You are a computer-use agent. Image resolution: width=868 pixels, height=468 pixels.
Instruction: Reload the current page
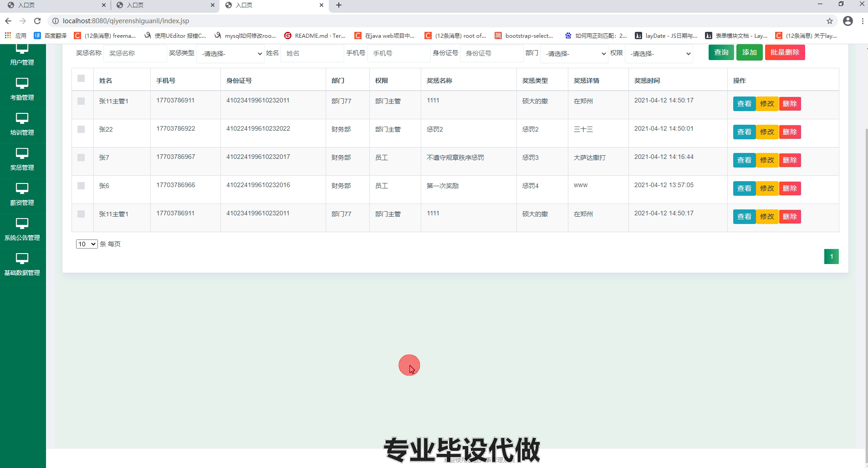point(37,21)
